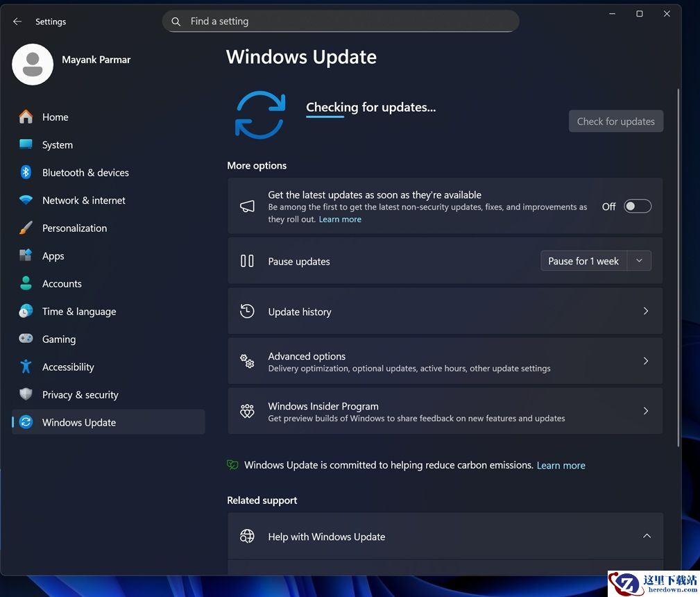Click the Gaming controller icon
Image resolution: width=700 pixels, height=597 pixels.
pyautogui.click(x=26, y=339)
